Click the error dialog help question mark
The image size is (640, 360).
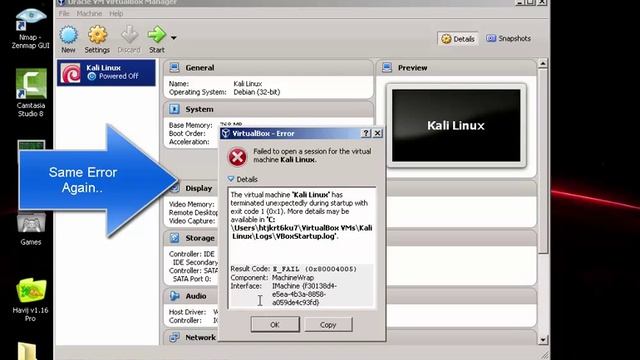pos(366,133)
